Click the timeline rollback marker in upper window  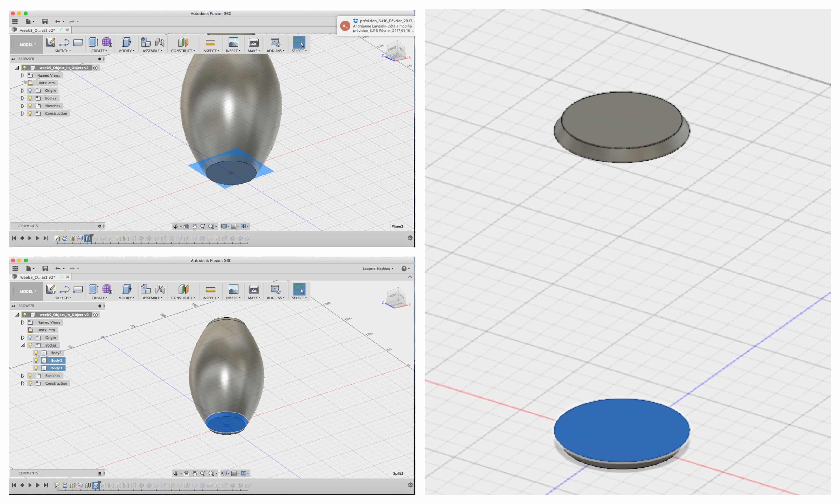coord(91,237)
